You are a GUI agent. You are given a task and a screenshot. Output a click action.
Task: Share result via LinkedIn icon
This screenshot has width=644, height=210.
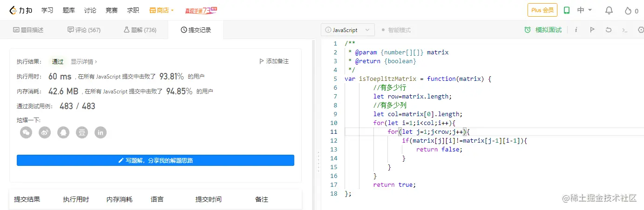[x=101, y=132]
